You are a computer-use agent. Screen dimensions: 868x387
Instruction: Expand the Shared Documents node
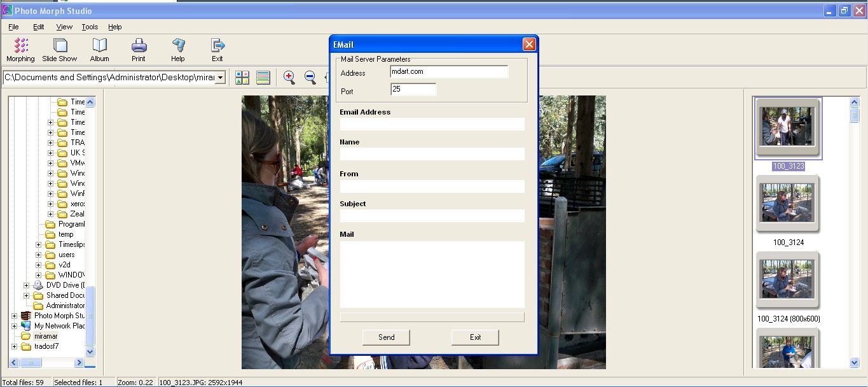(x=26, y=295)
